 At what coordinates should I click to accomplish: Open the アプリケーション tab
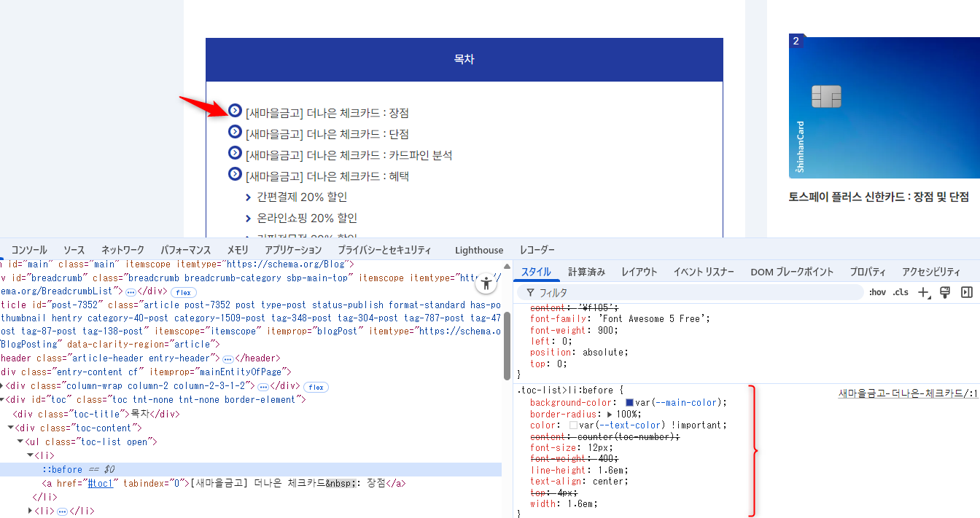293,250
